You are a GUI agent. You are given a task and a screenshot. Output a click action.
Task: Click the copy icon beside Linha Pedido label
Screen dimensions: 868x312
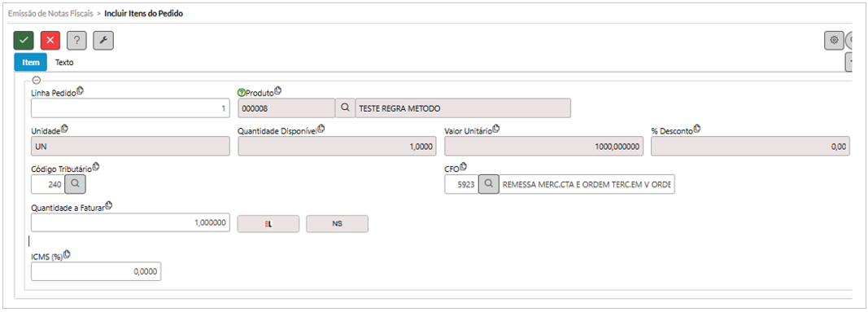[80, 91]
